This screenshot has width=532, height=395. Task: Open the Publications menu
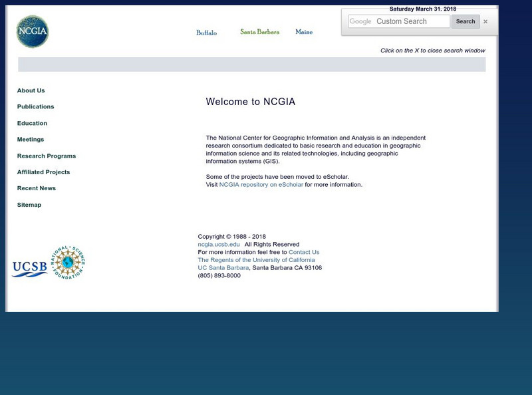click(x=36, y=106)
